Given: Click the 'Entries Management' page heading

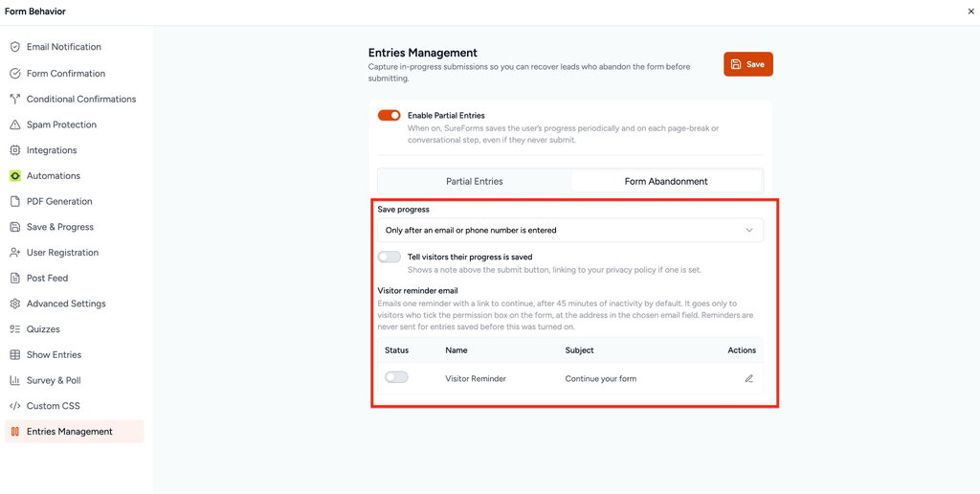Looking at the screenshot, I should click(x=422, y=53).
